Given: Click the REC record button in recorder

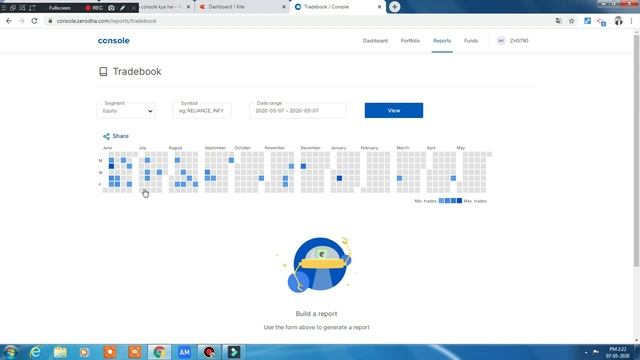Looking at the screenshot, I should click(94, 8).
